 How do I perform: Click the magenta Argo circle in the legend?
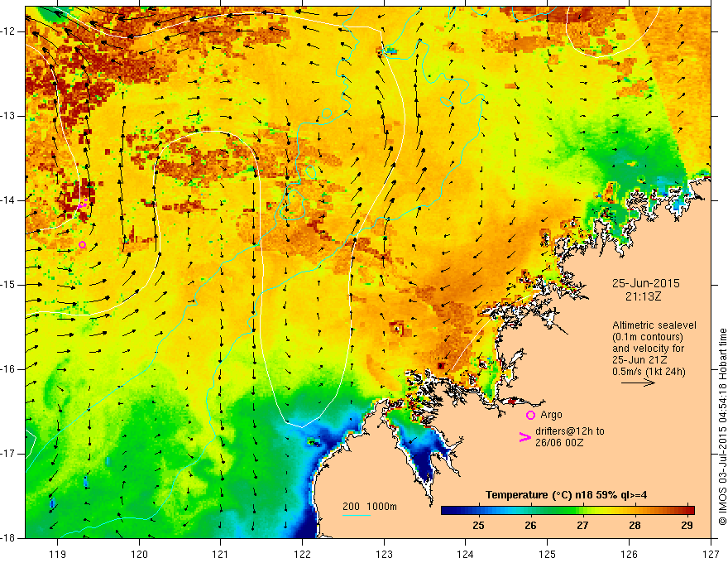click(530, 415)
